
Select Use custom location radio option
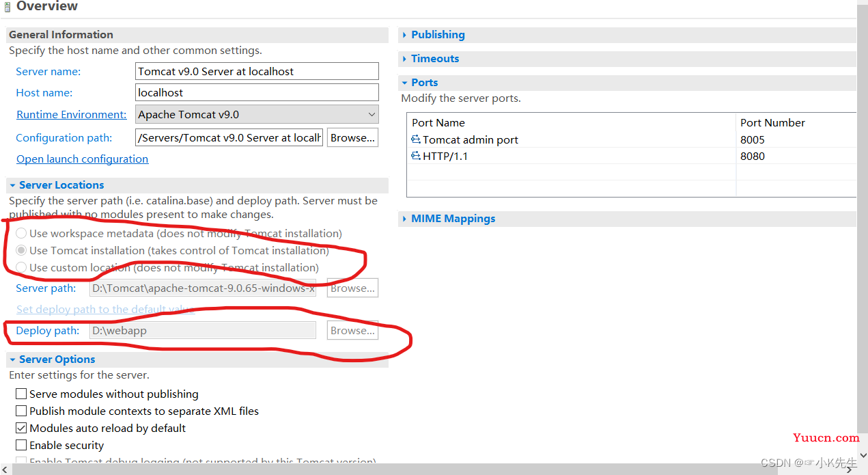pos(21,268)
